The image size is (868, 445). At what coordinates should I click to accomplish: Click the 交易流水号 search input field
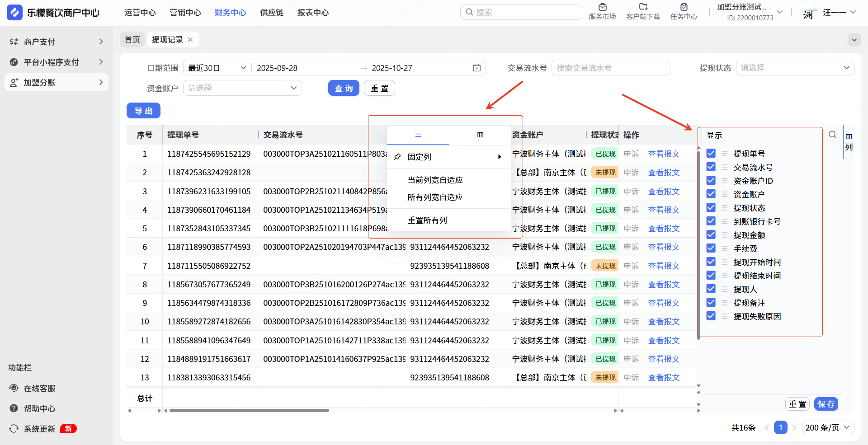(x=610, y=68)
